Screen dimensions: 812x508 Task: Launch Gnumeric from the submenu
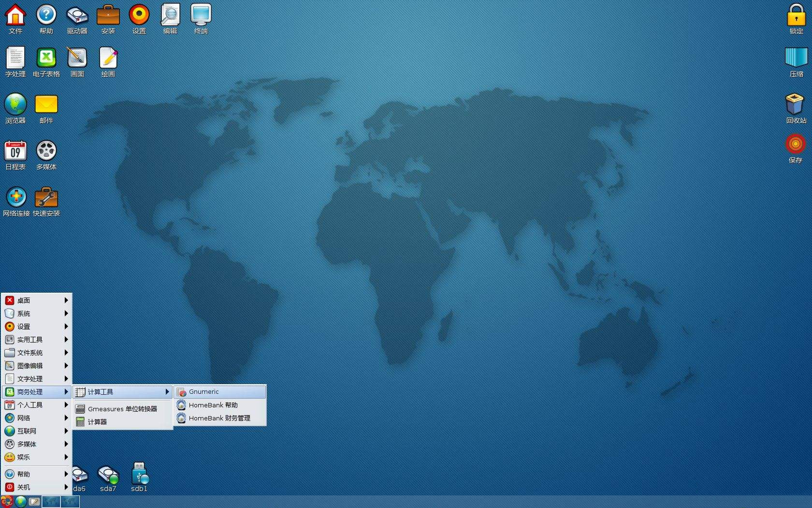(220, 392)
